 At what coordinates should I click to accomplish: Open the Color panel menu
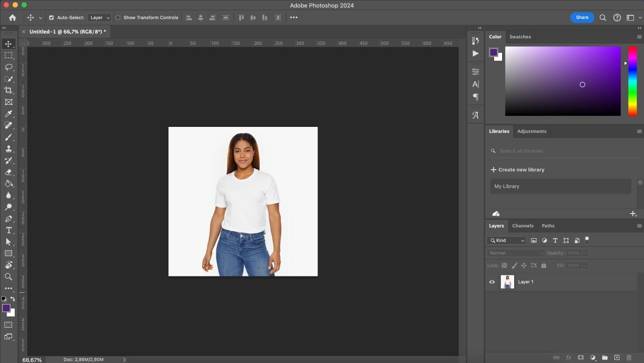639,37
